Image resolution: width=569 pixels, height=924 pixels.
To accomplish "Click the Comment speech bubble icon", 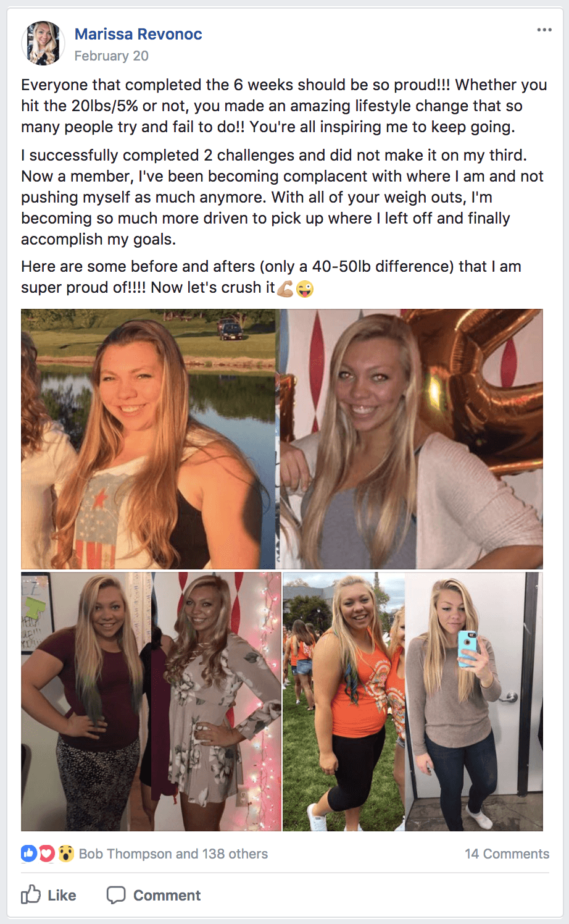I will [x=116, y=895].
